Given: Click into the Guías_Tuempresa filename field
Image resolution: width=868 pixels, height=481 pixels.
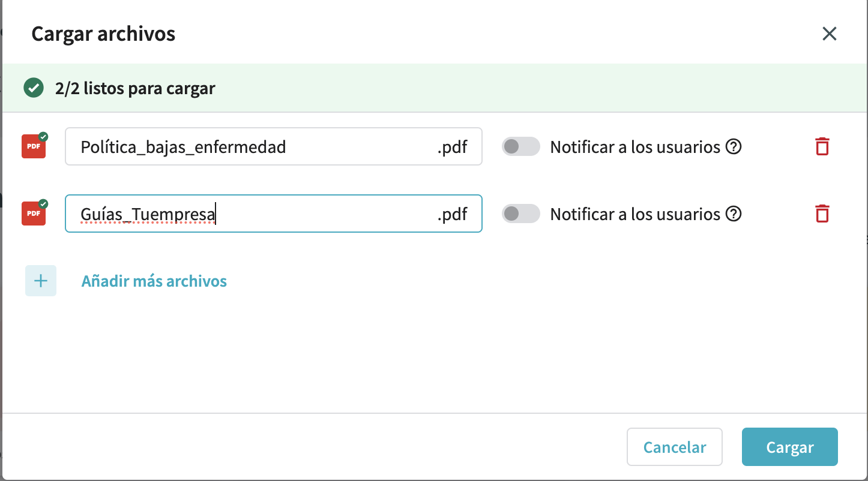Looking at the screenshot, I should click(274, 214).
